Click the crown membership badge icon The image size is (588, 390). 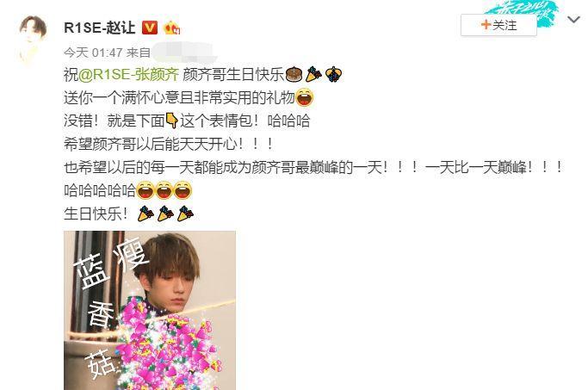[171, 28]
